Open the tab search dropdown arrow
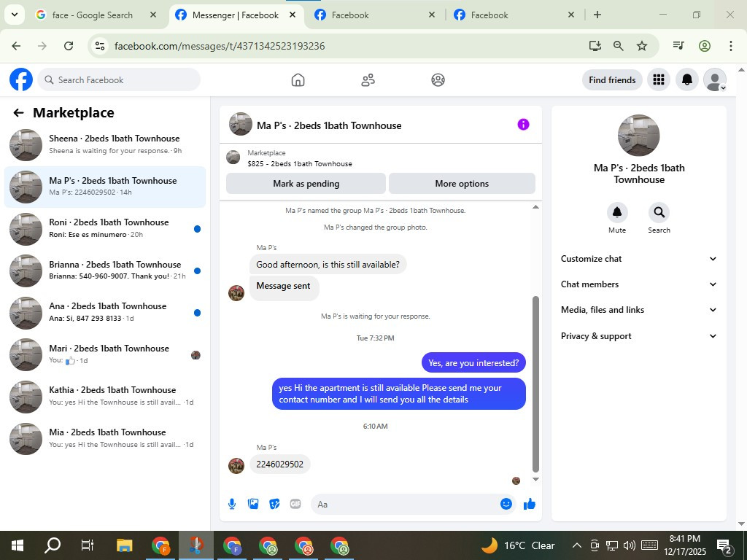The image size is (747, 560). coord(15,15)
